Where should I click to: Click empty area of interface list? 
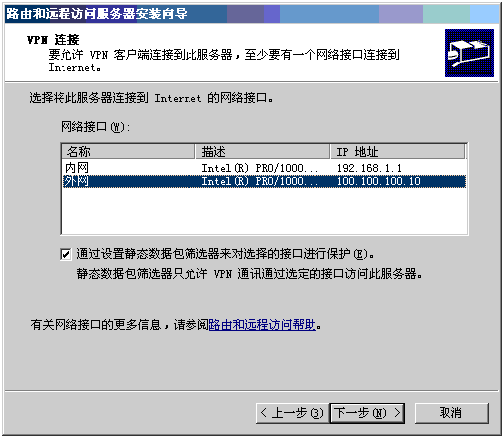click(x=265, y=211)
